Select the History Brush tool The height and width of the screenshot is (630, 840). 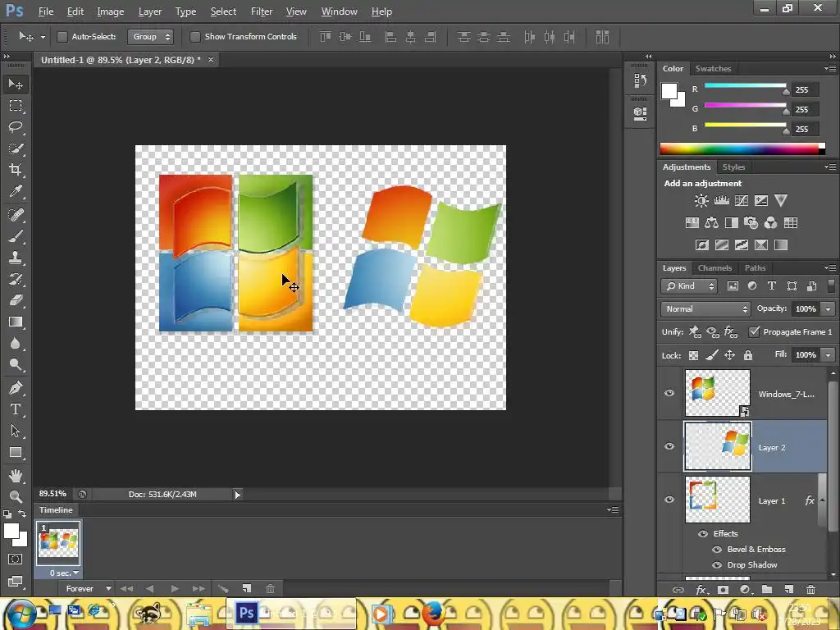coord(16,279)
